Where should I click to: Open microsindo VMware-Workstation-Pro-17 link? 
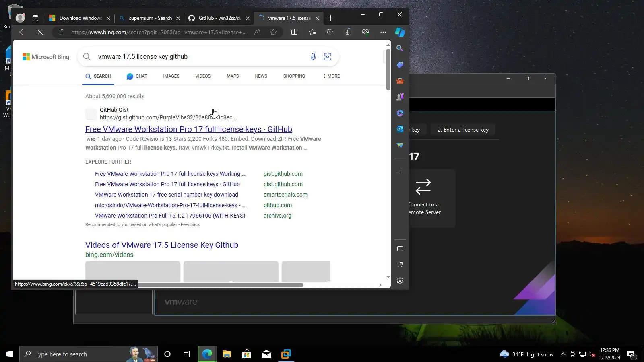tap(170, 205)
